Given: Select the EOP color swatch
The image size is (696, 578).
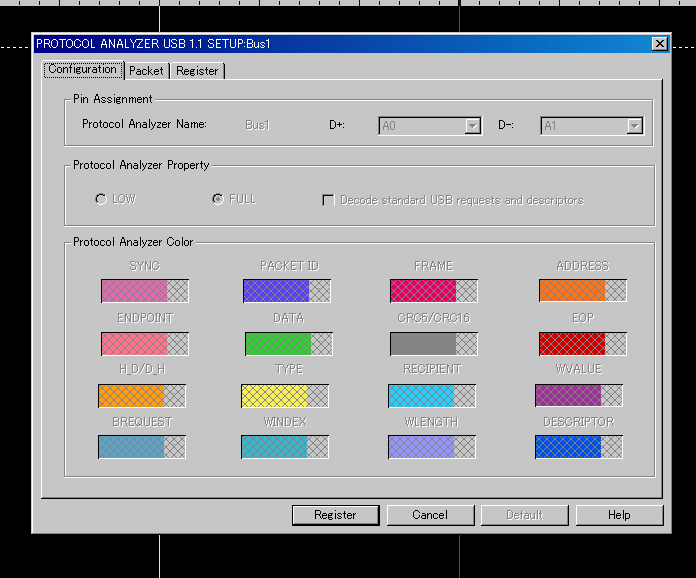Looking at the screenshot, I should tap(583, 344).
